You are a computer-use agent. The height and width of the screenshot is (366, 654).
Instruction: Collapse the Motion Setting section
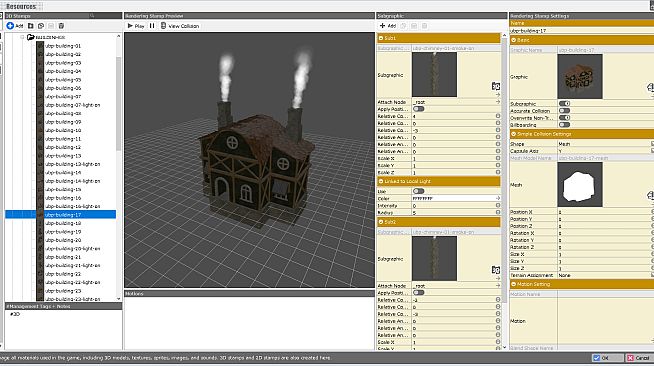point(513,284)
